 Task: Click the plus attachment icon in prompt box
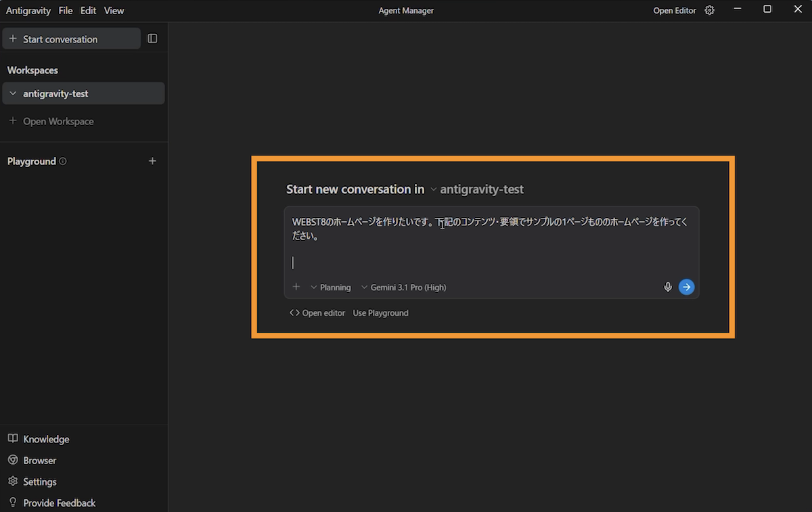pos(296,287)
